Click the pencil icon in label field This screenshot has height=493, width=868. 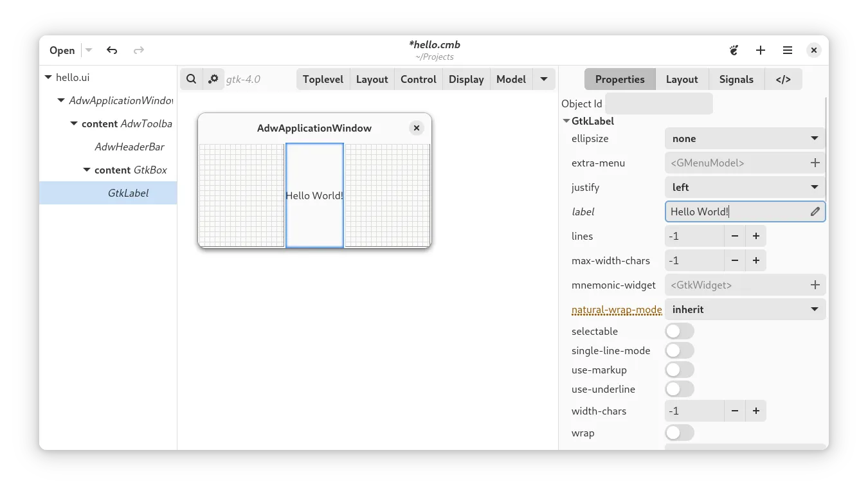coord(815,211)
